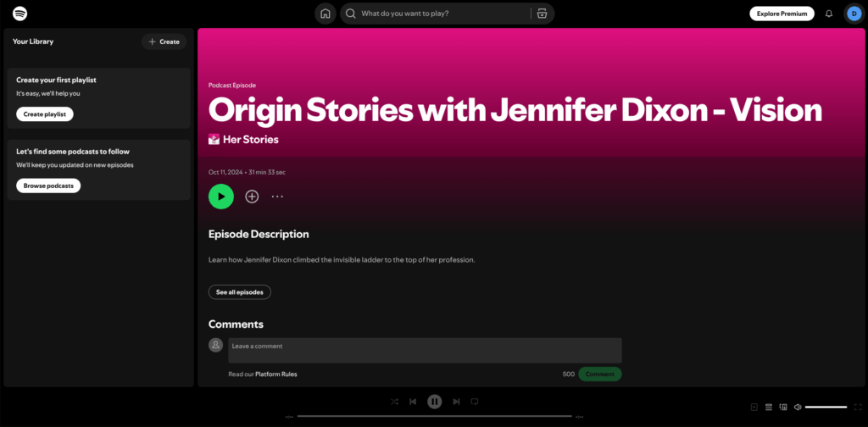
Task: Toggle shuffle in the player bar
Action: (395, 402)
